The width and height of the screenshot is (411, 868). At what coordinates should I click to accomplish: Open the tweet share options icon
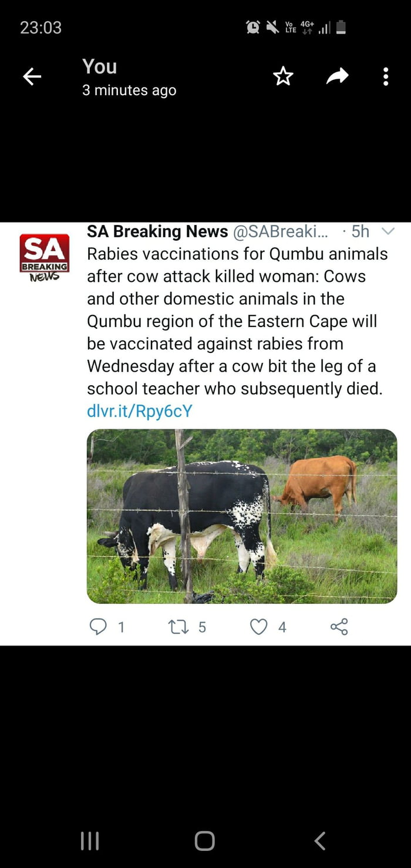(x=341, y=627)
